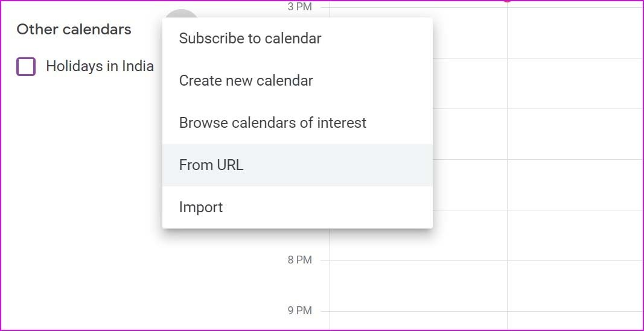Screen dimensions: 644x331
Task: Pick the highlighted From URL entry
Action: (x=298, y=165)
